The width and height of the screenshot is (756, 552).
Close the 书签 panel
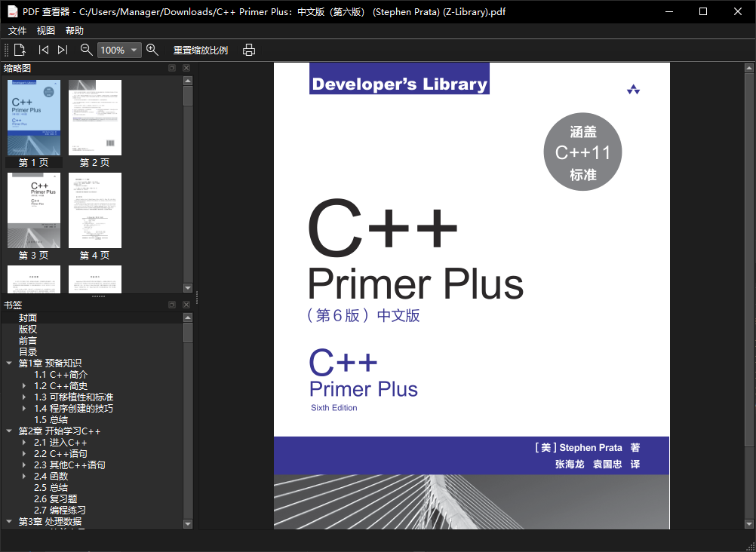[186, 305]
